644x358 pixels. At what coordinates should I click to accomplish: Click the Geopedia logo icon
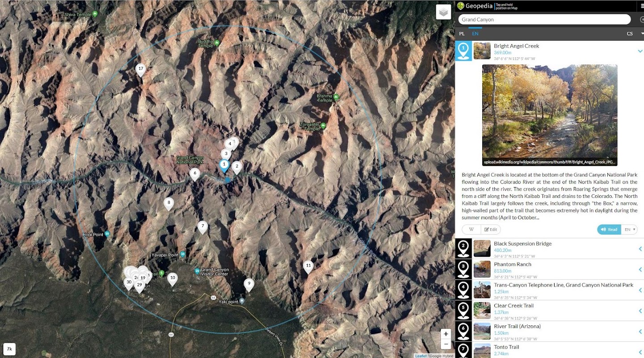point(460,6)
